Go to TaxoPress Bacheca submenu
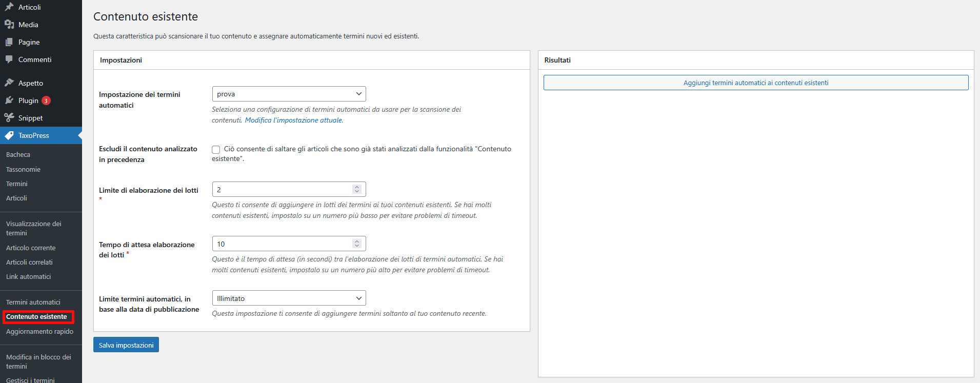Viewport: 980px width, 383px height. pyautogui.click(x=18, y=154)
